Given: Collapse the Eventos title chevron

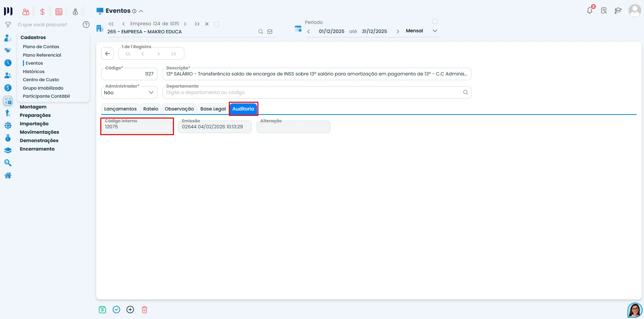Looking at the screenshot, I should click(141, 11).
